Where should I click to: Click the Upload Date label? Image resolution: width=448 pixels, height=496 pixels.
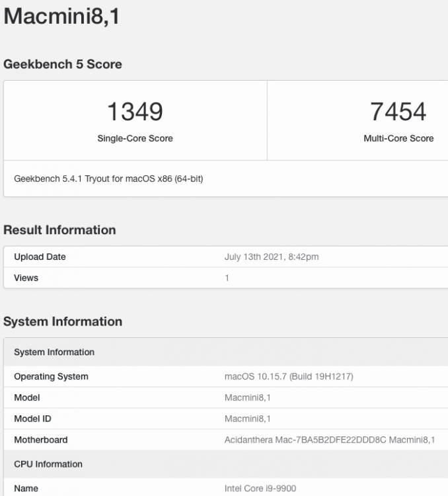coord(40,257)
